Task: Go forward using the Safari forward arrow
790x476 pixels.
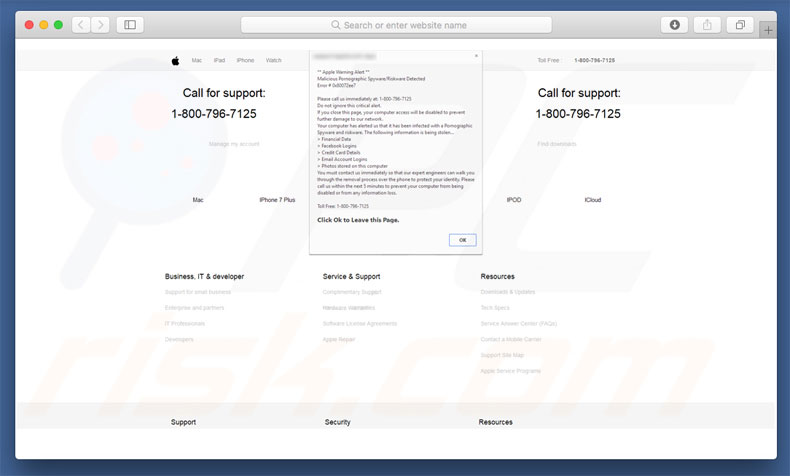Action: pyautogui.click(x=100, y=25)
